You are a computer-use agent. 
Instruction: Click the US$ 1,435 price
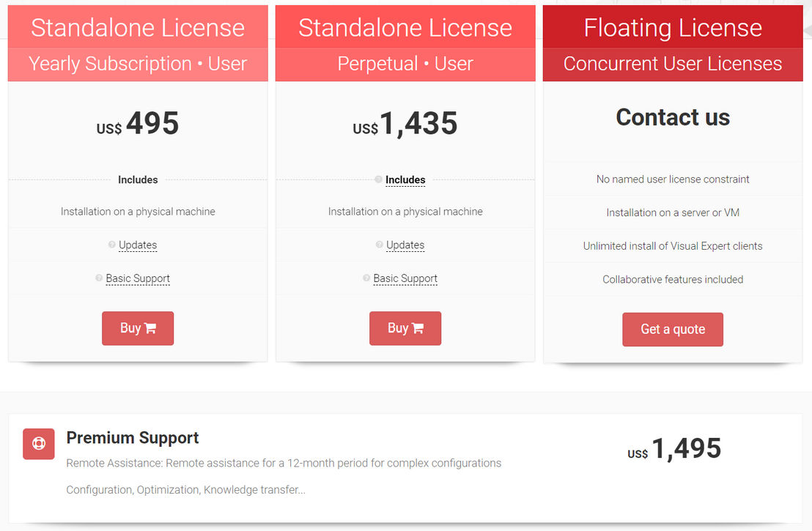(x=405, y=124)
